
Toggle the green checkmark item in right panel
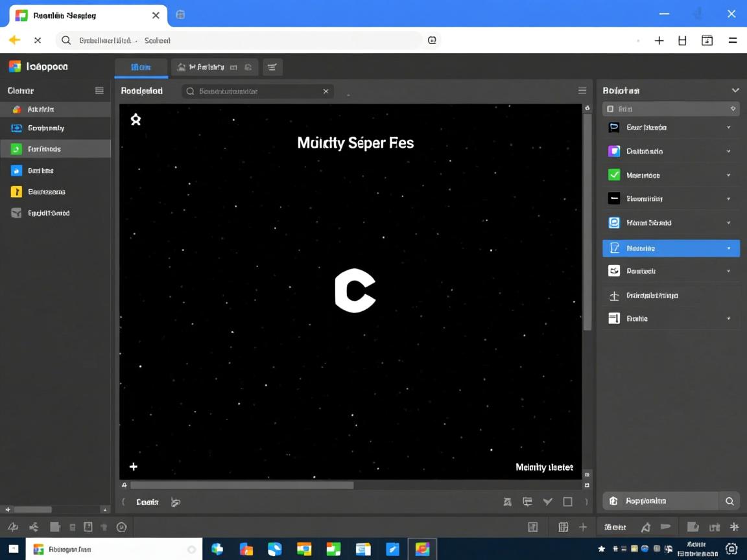tap(614, 175)
